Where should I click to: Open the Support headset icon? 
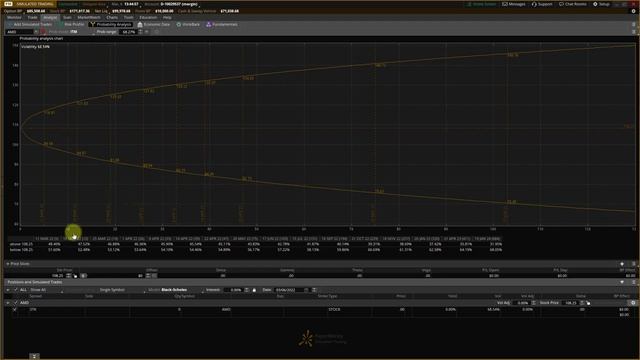[534, 4]
